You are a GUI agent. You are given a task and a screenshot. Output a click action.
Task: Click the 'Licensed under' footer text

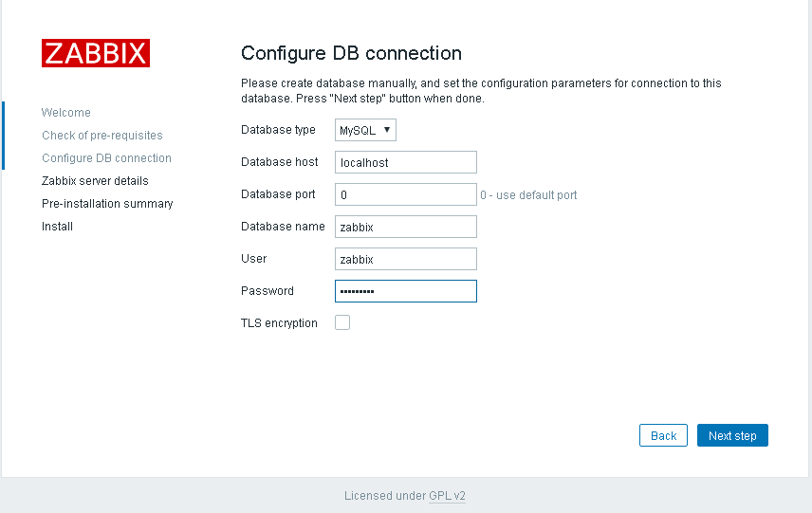pos(385,496)
